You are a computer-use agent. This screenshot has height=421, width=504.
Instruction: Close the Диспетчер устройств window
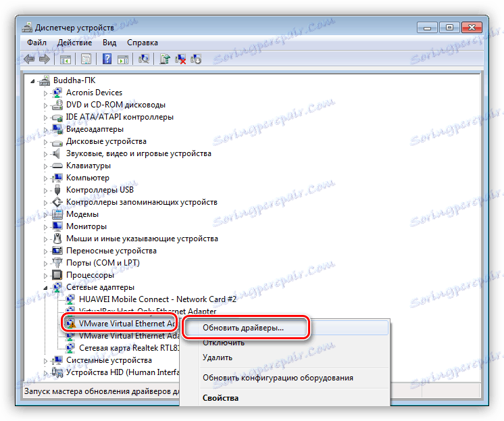point(472,28)
